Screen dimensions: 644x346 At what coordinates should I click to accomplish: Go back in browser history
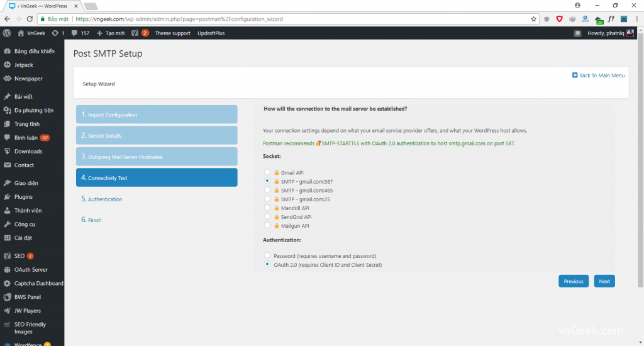(x=7, y=19)
